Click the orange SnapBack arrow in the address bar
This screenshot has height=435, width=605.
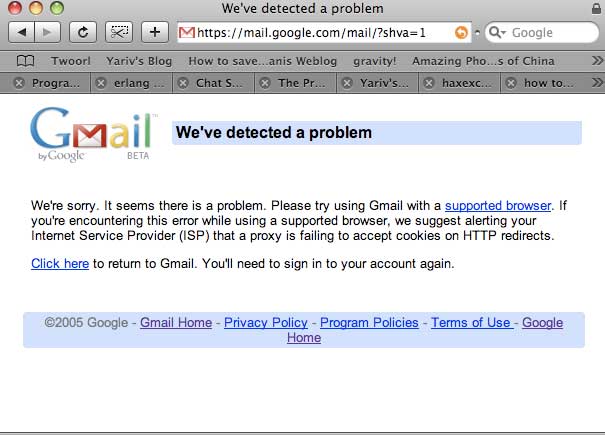[x=461, y=33]
